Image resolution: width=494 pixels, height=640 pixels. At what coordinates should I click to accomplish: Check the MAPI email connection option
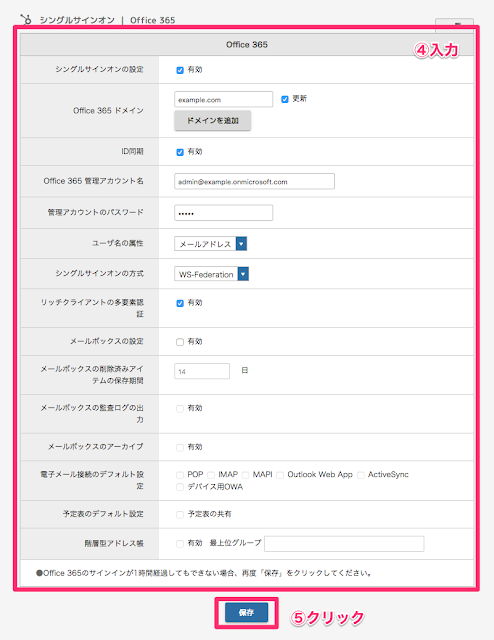coord(245,475)
